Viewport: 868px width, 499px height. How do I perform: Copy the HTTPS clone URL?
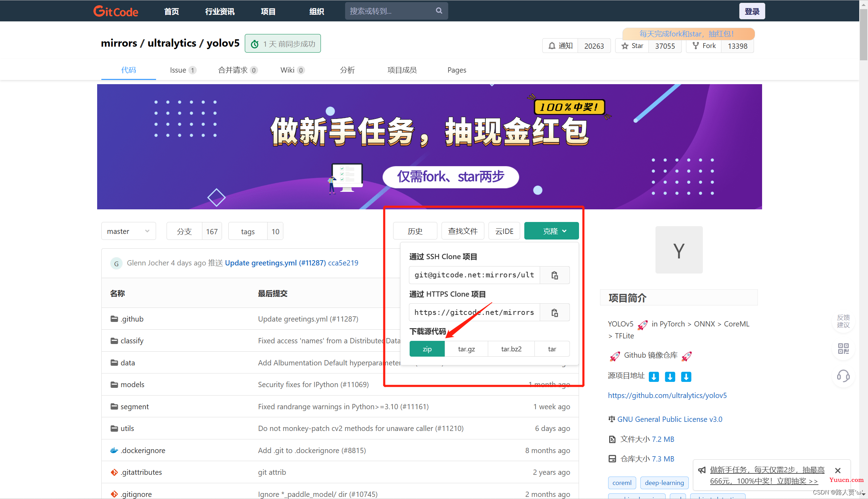[554, 312]
